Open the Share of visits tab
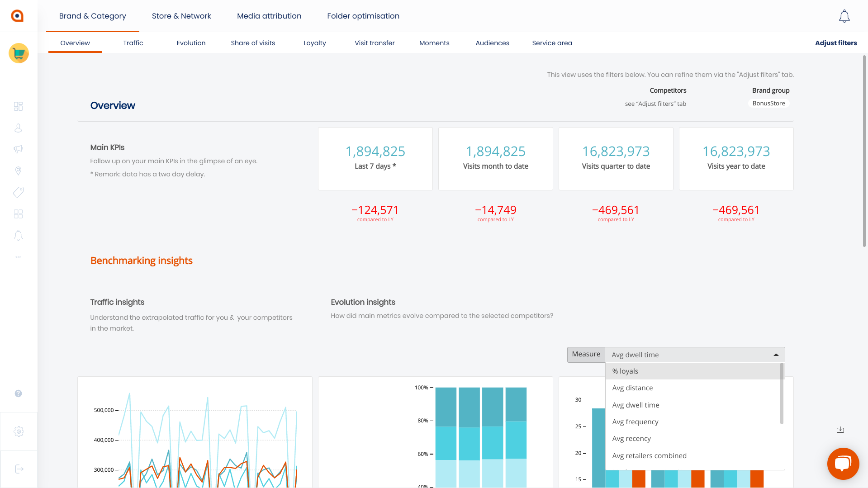Image resolution: width=868 pixels, height=488 pixels. click(x=253, y=43)
